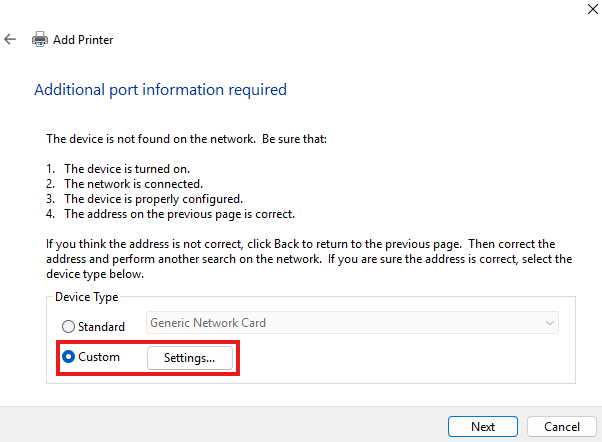Click the printer icon beside Add Printer
The image size is (602, 442).
pyautogui.click(x=40, y=39)
